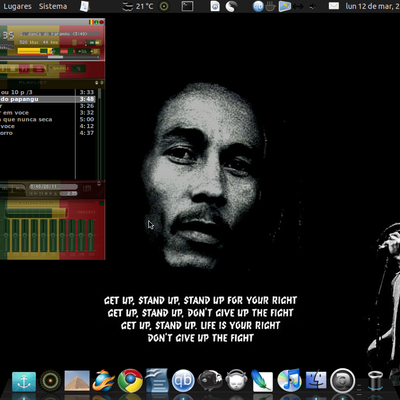Select playlist track "que nunca seca"
Image resolution: width=400 pixels, height=400 pixels.
tap(48, 119)
